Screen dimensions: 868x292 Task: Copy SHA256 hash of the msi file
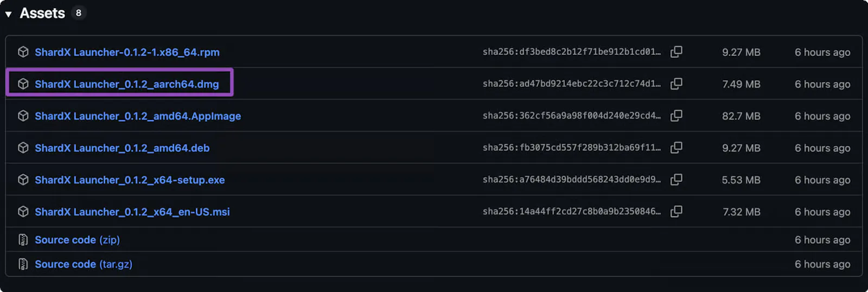coord(676,212)
